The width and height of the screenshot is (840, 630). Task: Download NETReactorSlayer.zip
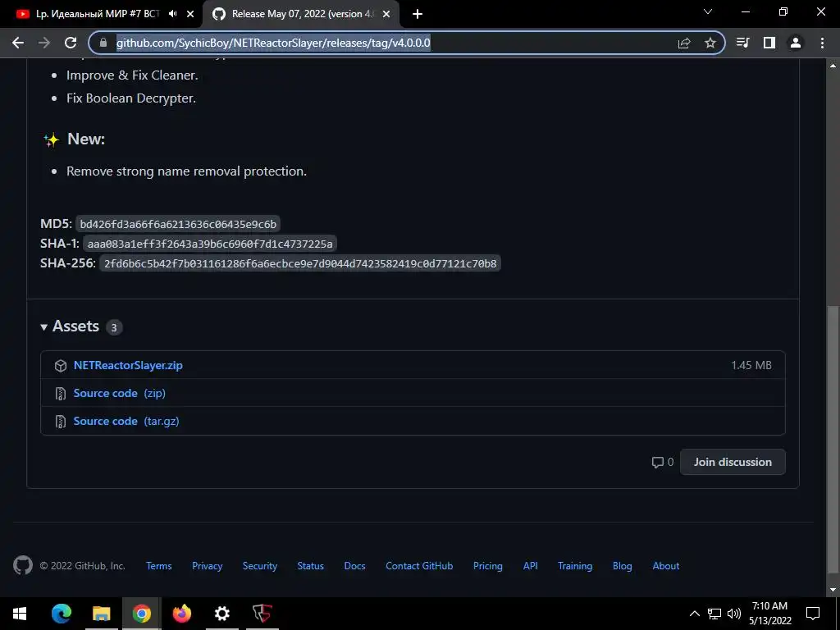point(128,365)
